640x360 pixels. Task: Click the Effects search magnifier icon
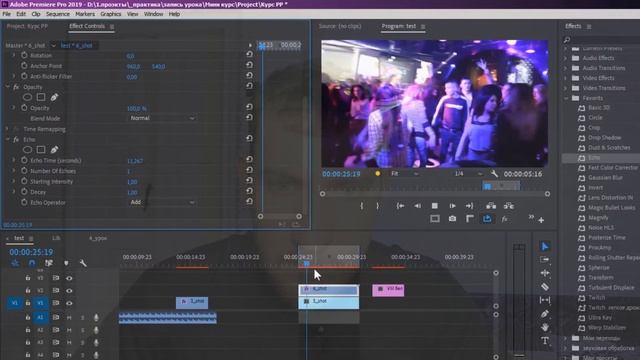pyautogui.click(x=567, y=40)
